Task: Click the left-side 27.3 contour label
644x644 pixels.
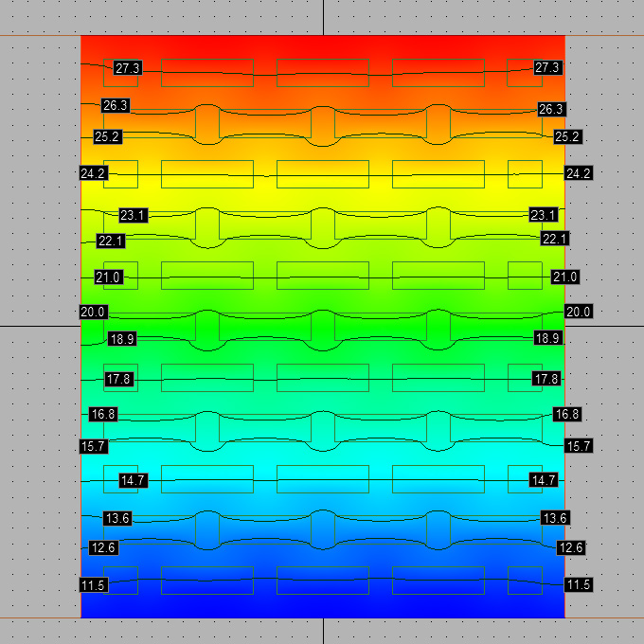Action: click(x=128, y=68)
